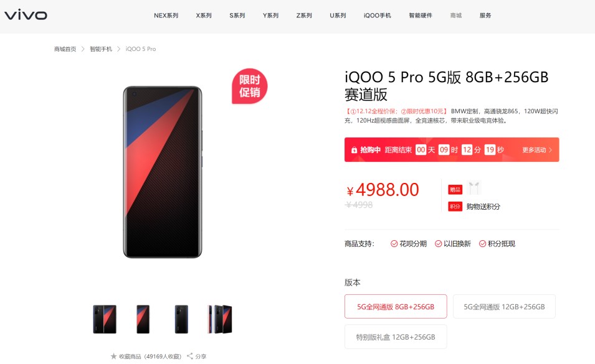Open 更多活动 chevron link
This screenshot has width=595, height=364.
[537, 150]
